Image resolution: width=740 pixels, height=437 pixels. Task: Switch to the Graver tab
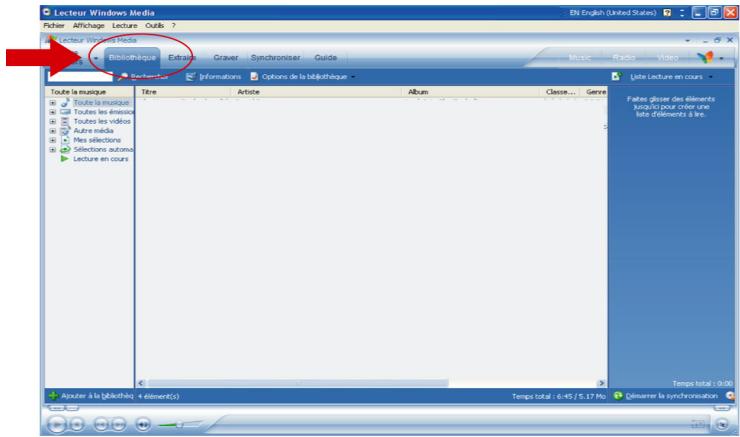click(x=226, y=58)
